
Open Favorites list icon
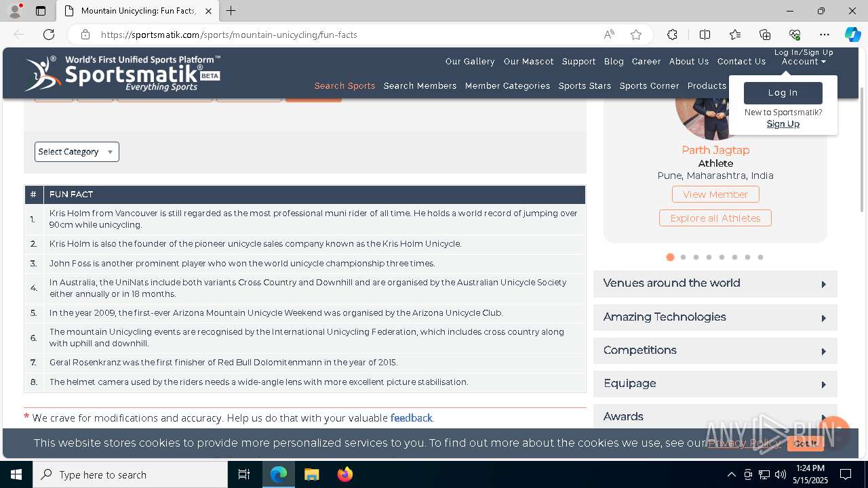(x=735, y=35)
